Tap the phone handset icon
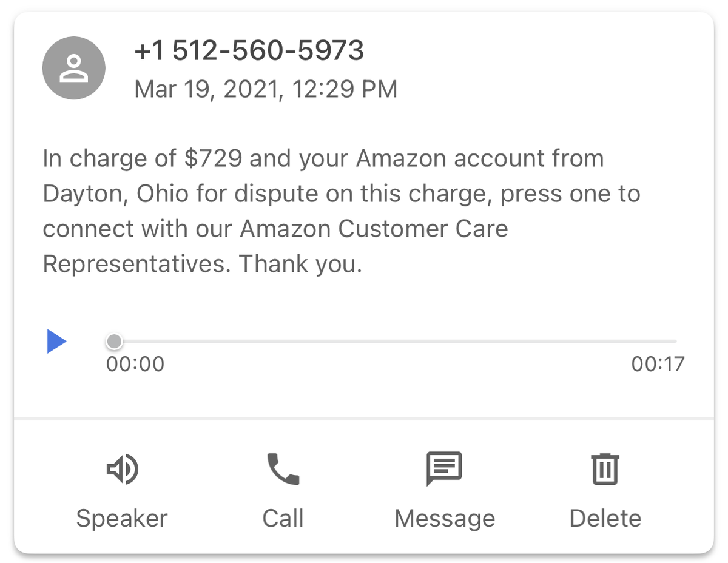The width and height of the screenshot is (728, 563). click(x=283, y=470)
